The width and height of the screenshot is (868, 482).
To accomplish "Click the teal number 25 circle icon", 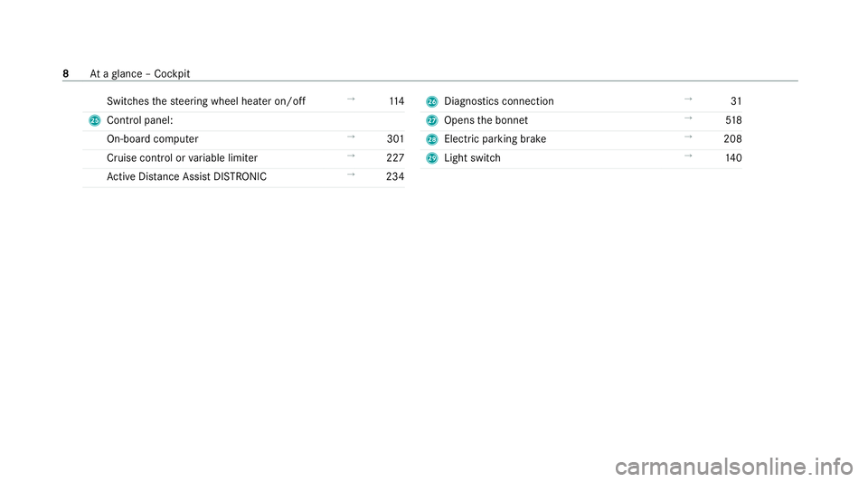I will (x=95, y=120).
